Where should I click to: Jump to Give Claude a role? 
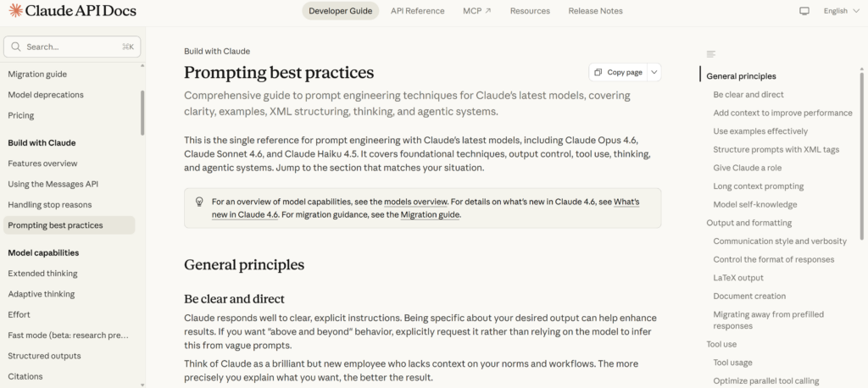coord(748,168)
